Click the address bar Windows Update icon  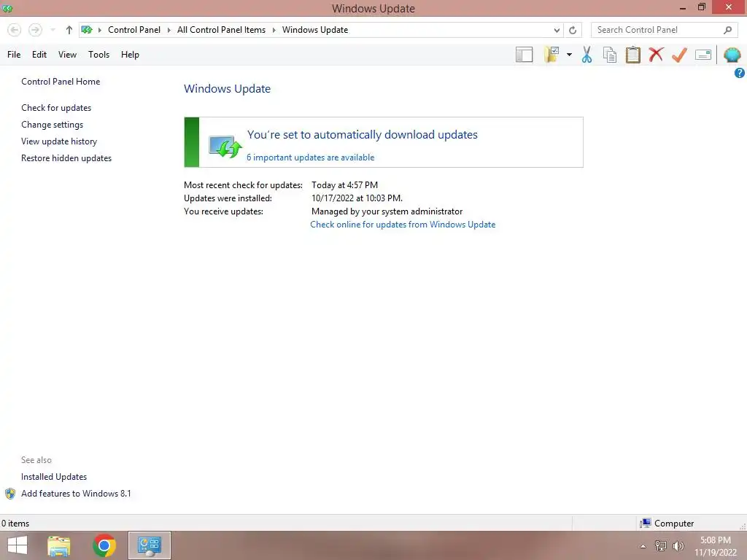(x=86, y=30)
